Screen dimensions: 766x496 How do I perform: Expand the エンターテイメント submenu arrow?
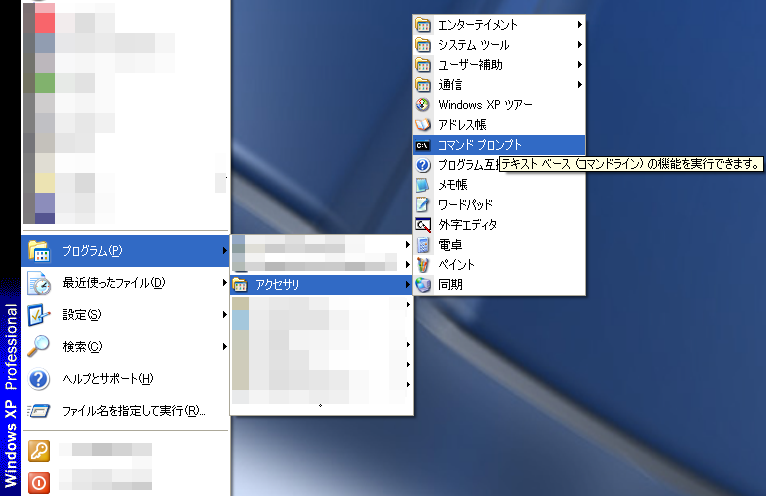[x=579, y=24]
